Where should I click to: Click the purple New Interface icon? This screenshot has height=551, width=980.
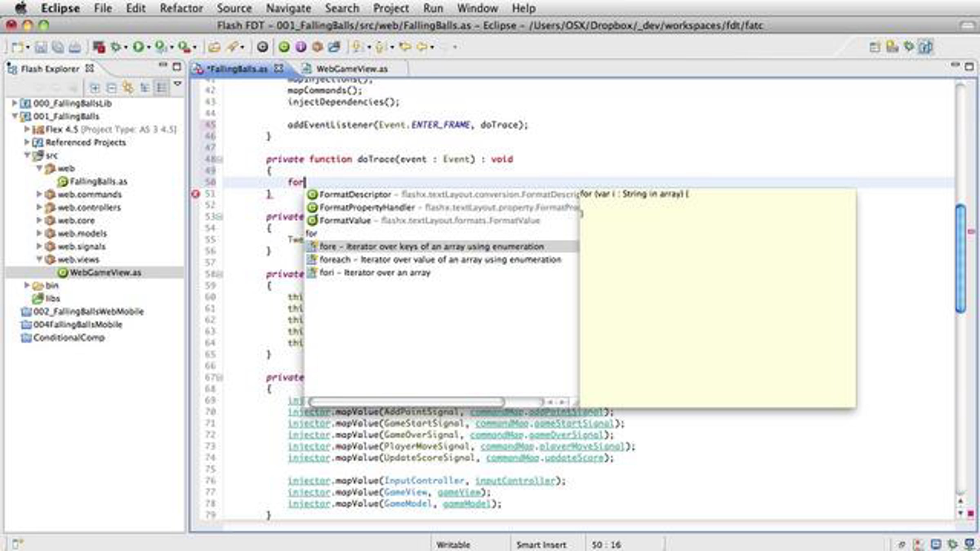coord(301,47)
